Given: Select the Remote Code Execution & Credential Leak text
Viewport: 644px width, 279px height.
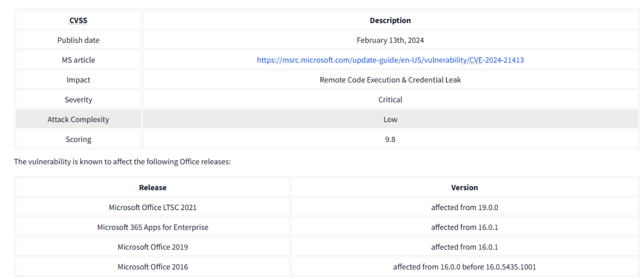Looking at the screenshot, I should (390, 80).
